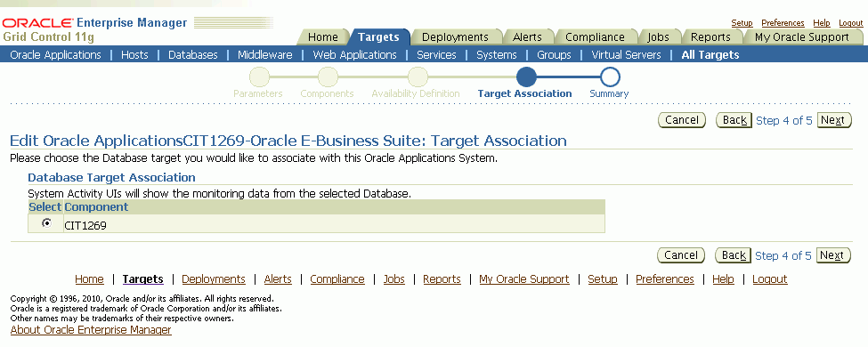Open Help link in top header
Screen dimensions: 868x347
click(x=822, y=23)
